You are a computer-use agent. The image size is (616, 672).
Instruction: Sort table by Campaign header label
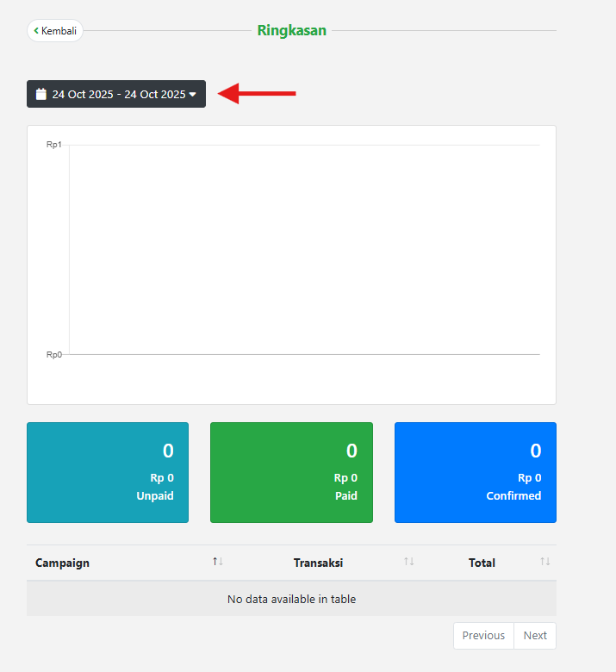tap(62, 563)
